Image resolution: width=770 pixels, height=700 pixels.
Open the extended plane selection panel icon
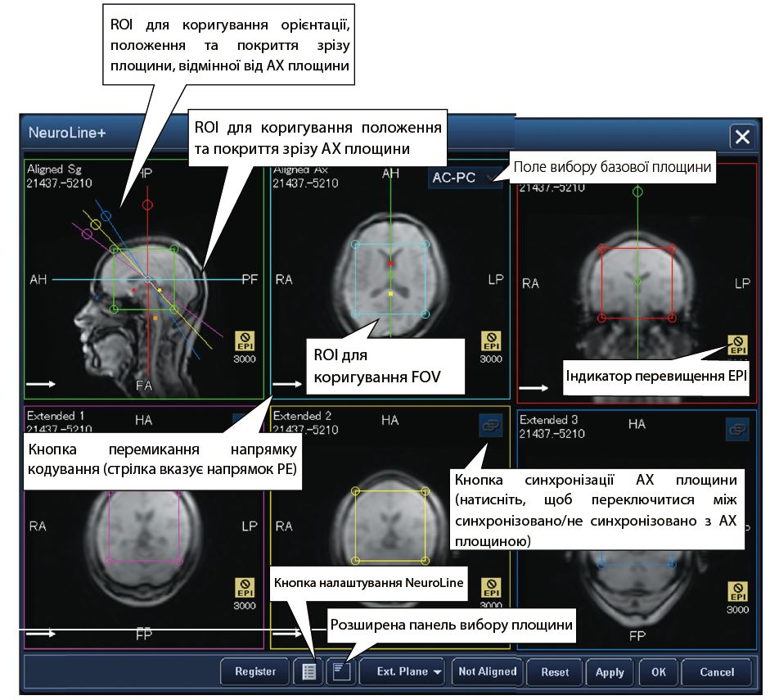(340, 671)
